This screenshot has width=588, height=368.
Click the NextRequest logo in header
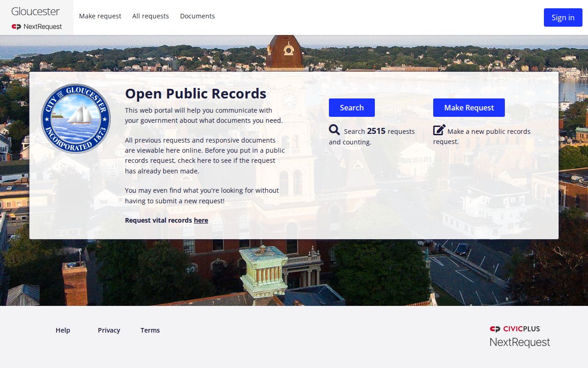pyautogui.click(x=37, y=27)
